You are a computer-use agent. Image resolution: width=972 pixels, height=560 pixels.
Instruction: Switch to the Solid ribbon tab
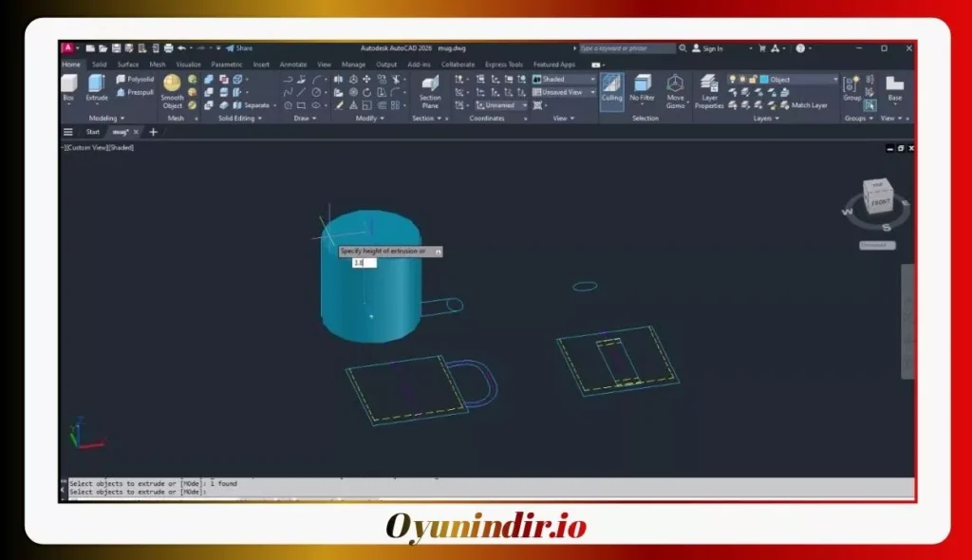99,64
